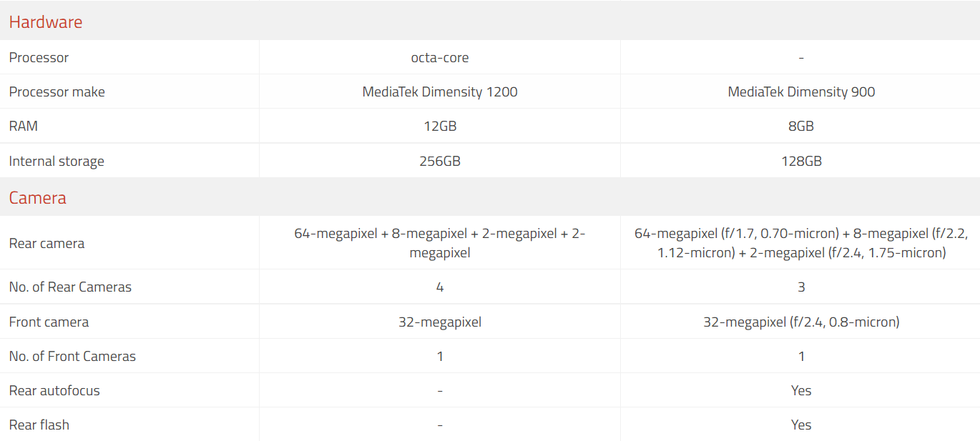This screenshot has height=441, width=980.
Task: Click the No. of Front Cameras label
Action: (72, 357)
